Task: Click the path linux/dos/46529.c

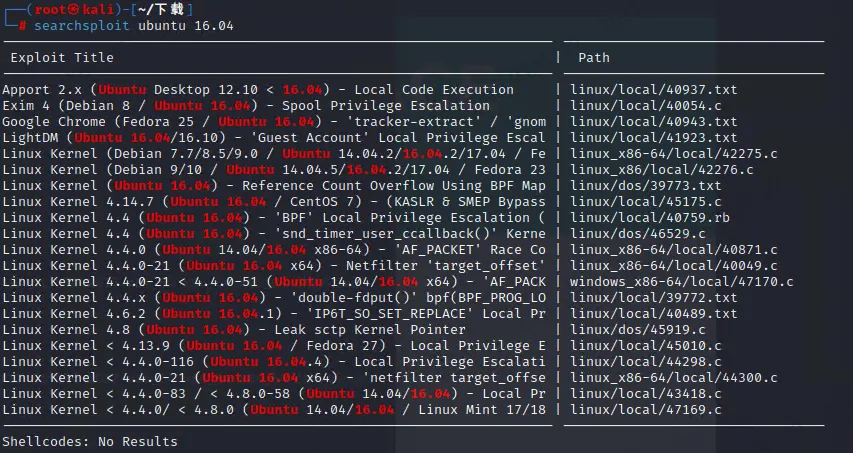Action: pos(638,234)
